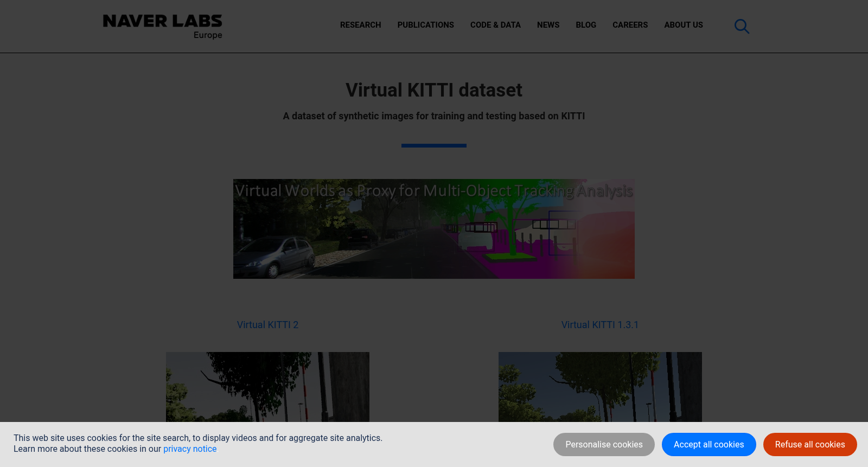
Task: Open the Research menu
Action: click(x=360, y=25)
